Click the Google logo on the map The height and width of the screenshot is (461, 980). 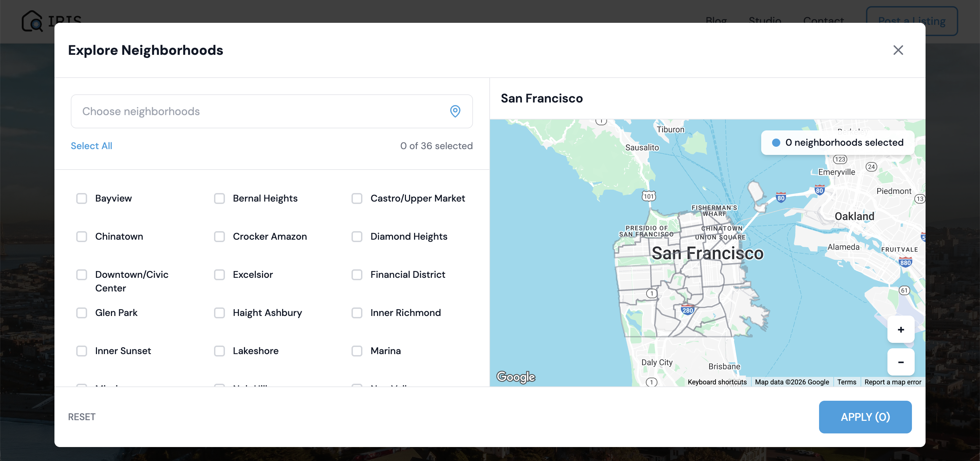(x=516, y=377)
